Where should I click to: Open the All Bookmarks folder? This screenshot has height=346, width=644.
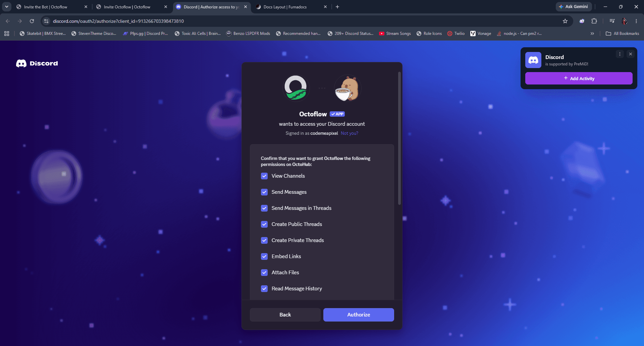click(x=623, y=34)
